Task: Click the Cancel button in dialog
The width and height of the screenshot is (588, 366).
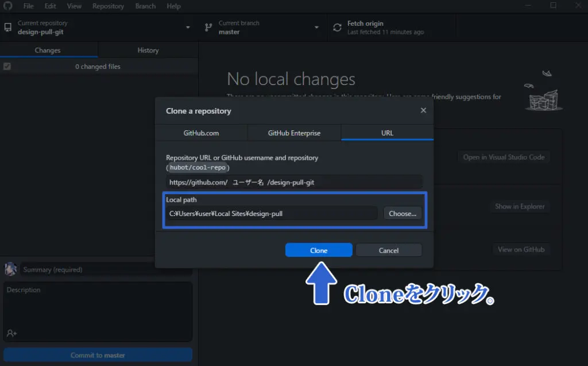Action: click(x=388, y=251)
